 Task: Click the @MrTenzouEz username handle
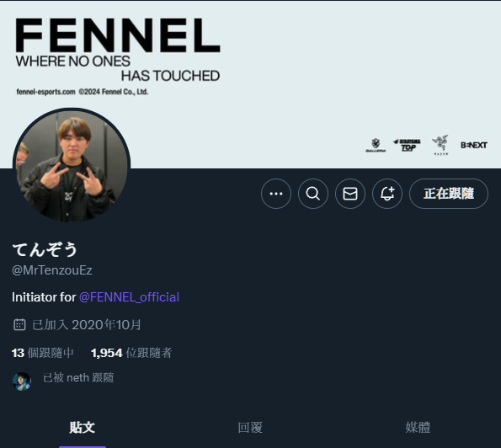tap(52, 270)
